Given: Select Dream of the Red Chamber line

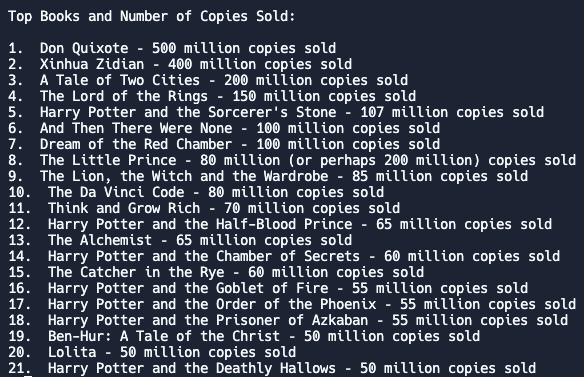Looking at the screenshot, I should point(224,145).
